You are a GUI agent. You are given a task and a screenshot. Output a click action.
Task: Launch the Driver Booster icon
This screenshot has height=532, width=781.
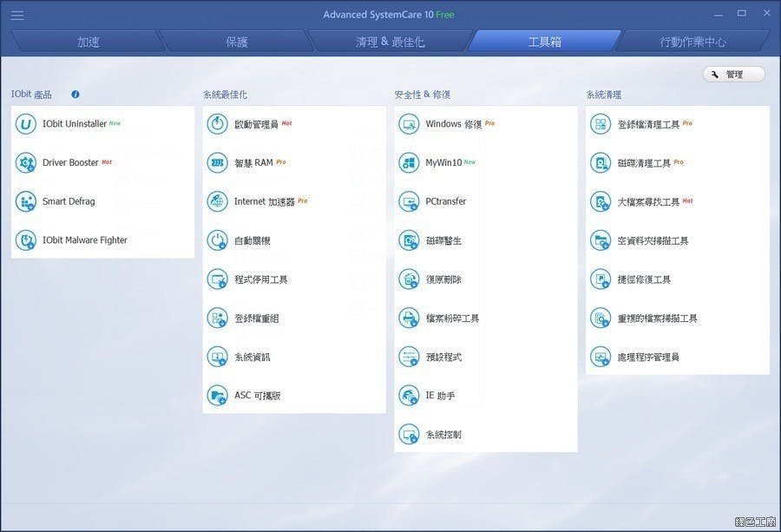[x=25, y=162]
